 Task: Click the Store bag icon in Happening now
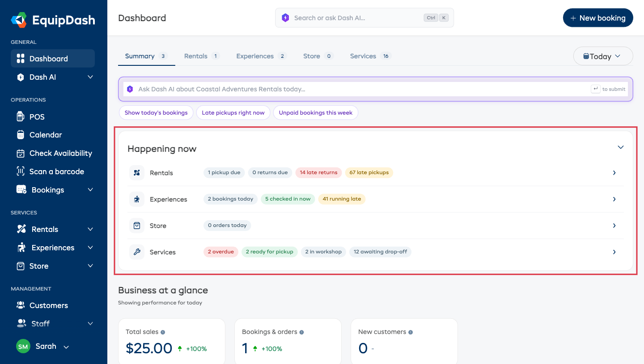tap(137, 226)
